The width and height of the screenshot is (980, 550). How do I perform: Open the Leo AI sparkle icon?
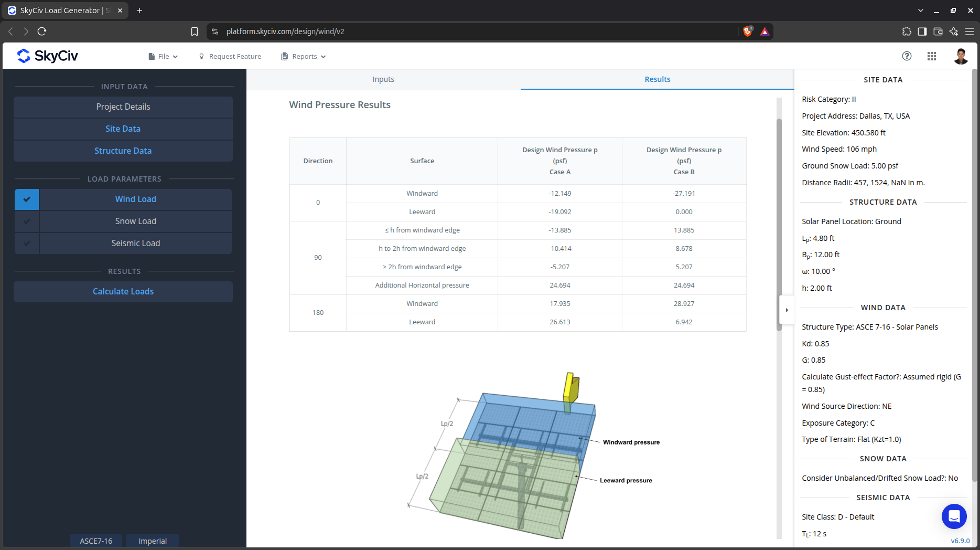point(954,31)
